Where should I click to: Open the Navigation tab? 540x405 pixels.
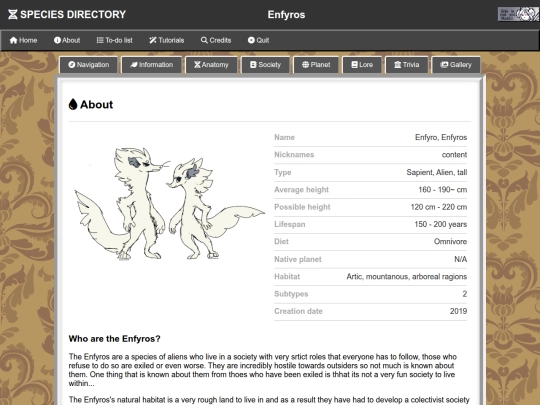(x=89, y=65)
